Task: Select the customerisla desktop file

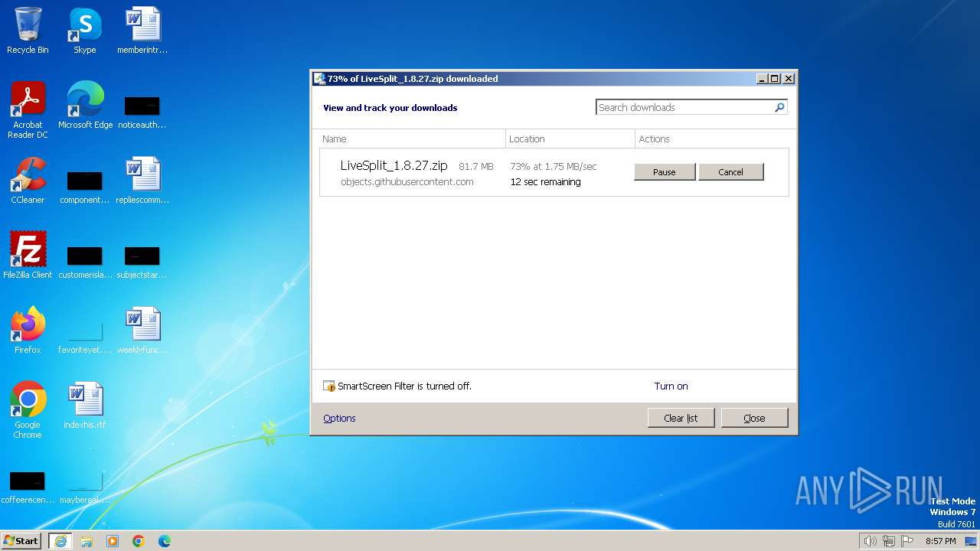Action: (x=85, y=261)
